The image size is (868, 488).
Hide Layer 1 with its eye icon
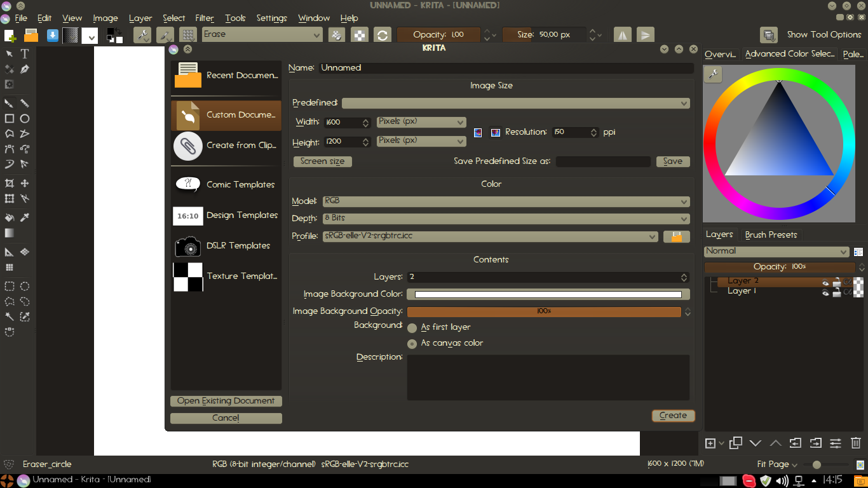tap(825, 292)
